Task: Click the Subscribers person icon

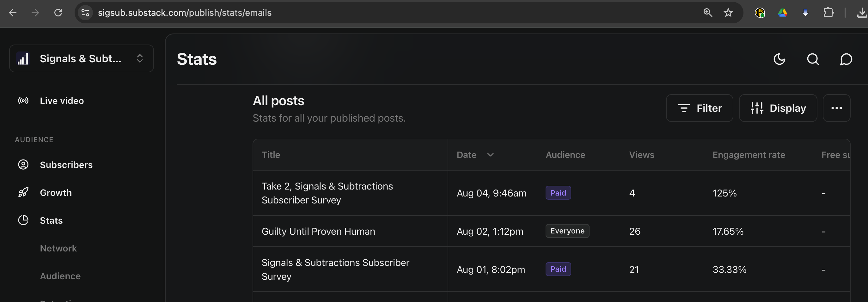Action: (x=23, y=165)
